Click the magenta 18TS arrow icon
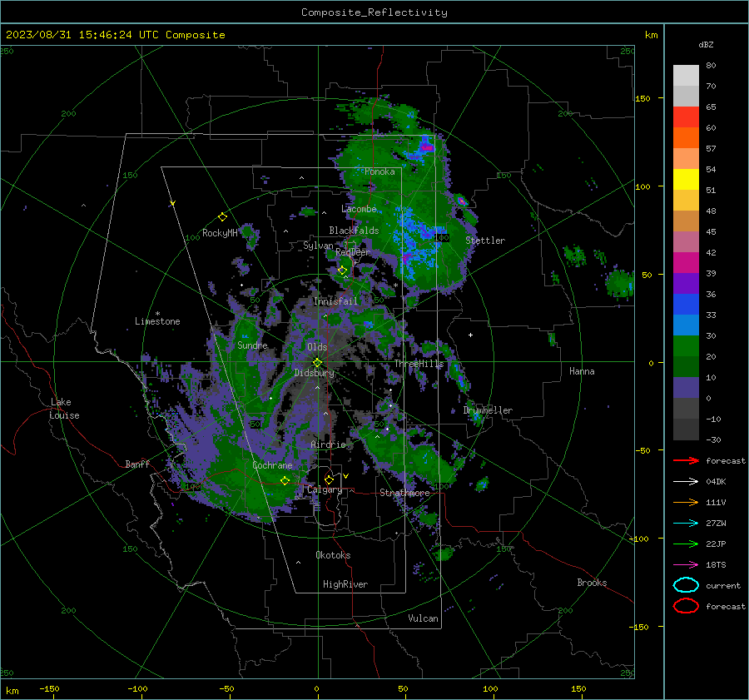Image resolution: width=749 pixels, height=700 pixels. tap(686, 565)
